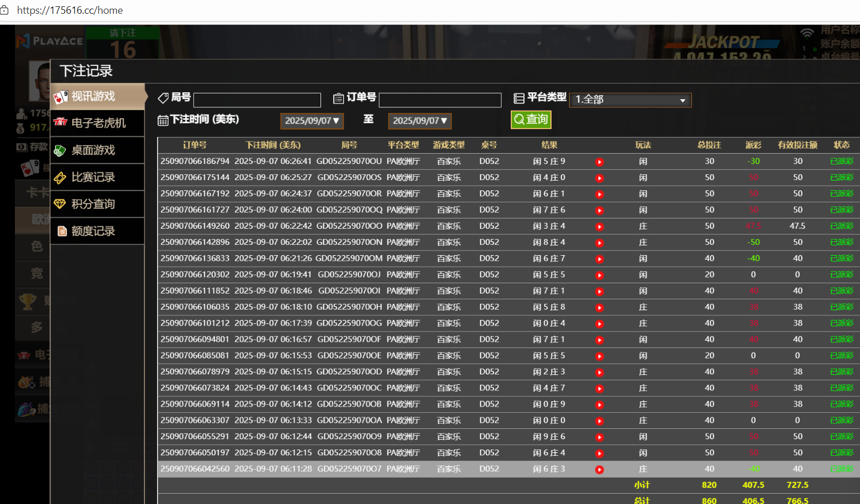This screenshot has width=860, height=504.
Task: Select 电子老虎机 slot machine menu
Action: pyautogui.click(x=97, y=123)
